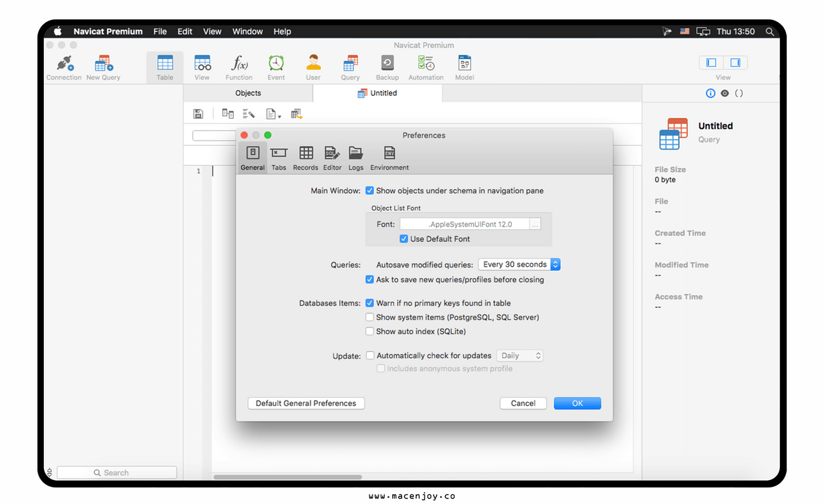The width and height of the screenshot is (823, 504).
Task: Open the Records preferences section
Action: (305, 158)
